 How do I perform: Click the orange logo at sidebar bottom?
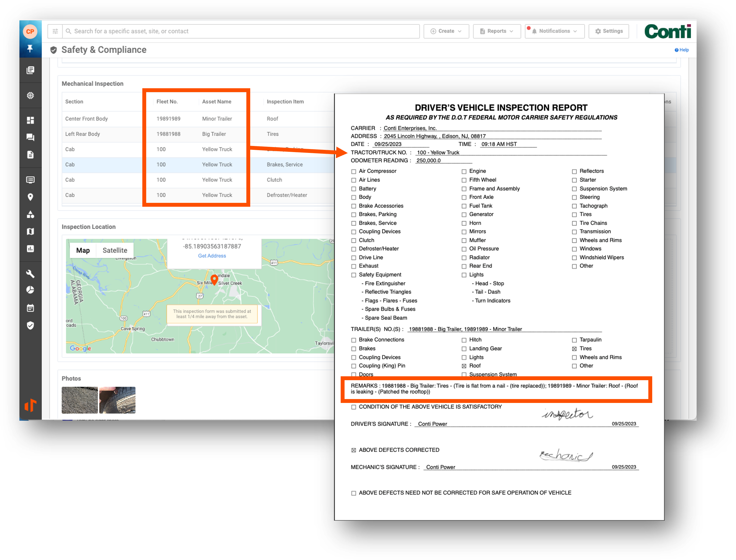[30, 405]
